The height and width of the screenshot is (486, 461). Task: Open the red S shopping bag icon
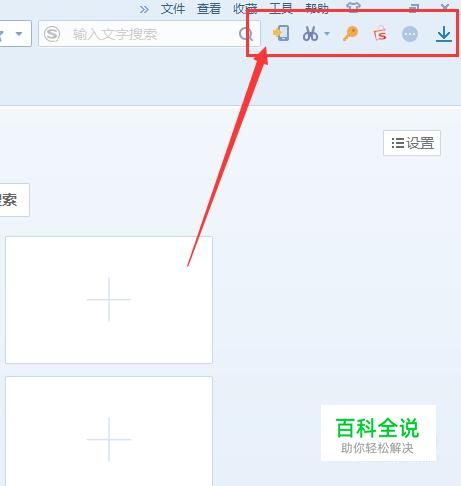point(380,34)
